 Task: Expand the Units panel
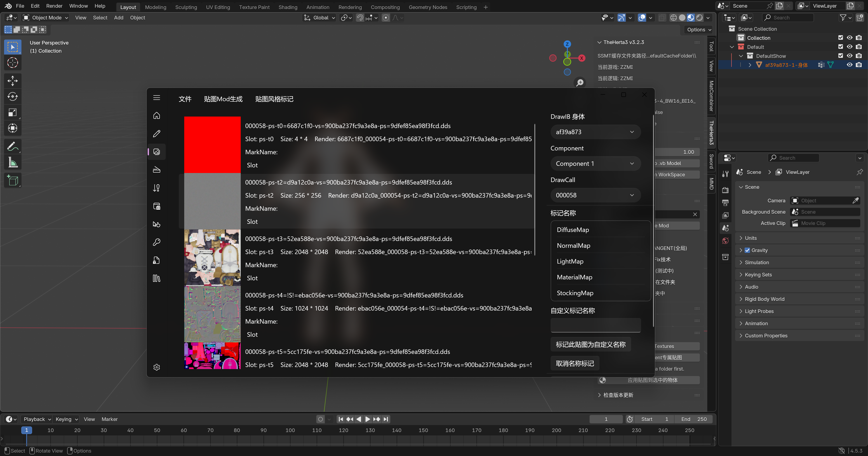coord(751,238)
